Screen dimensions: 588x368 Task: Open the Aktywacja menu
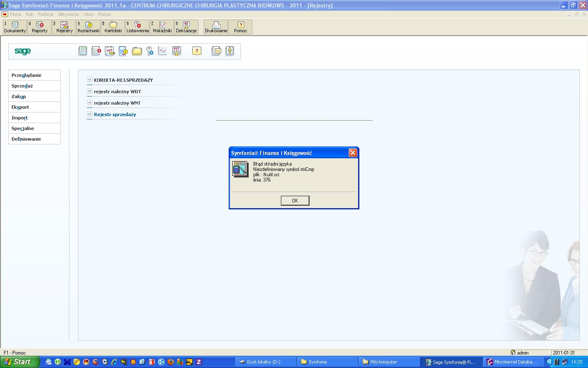click(68, 14)
